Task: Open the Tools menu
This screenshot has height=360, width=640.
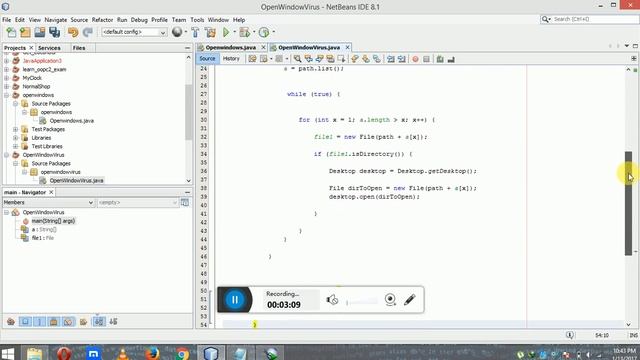Action: (197, 20)
